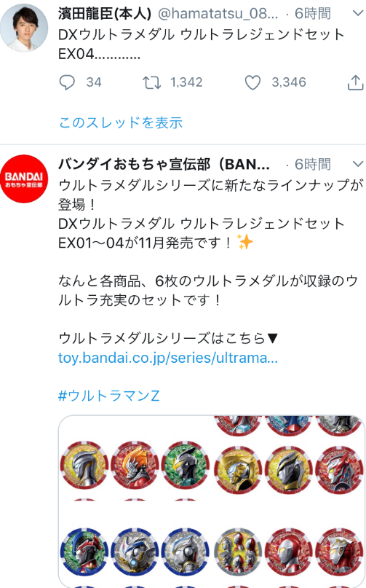Viewport: 366px width, 588px height.
Task: Open 濱田龍臣's profile photo
Action: (x=24, y=28)
